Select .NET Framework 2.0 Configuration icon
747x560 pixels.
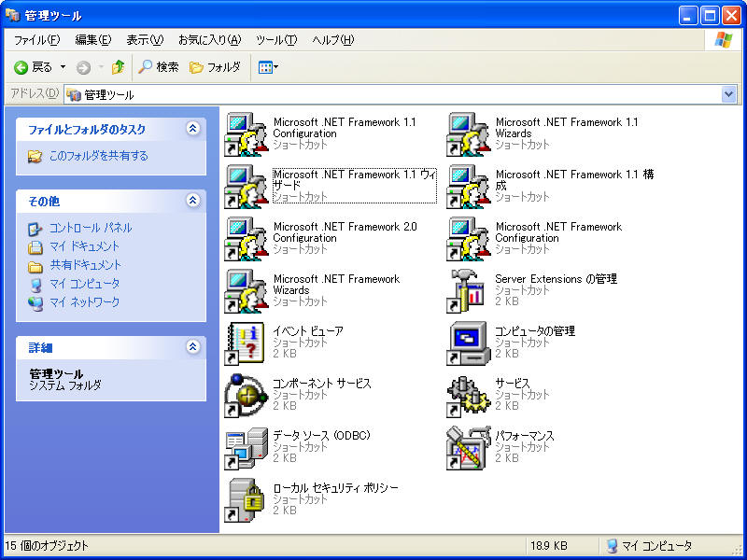[246, 239]
